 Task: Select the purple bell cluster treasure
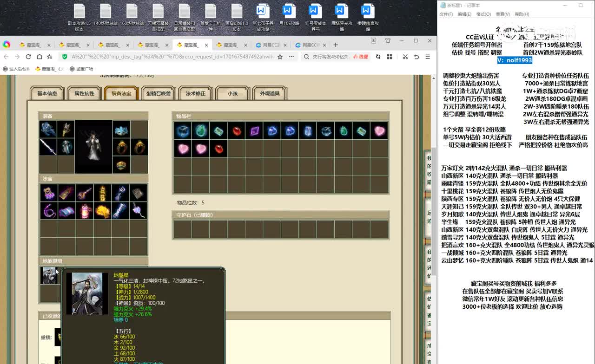48,193
